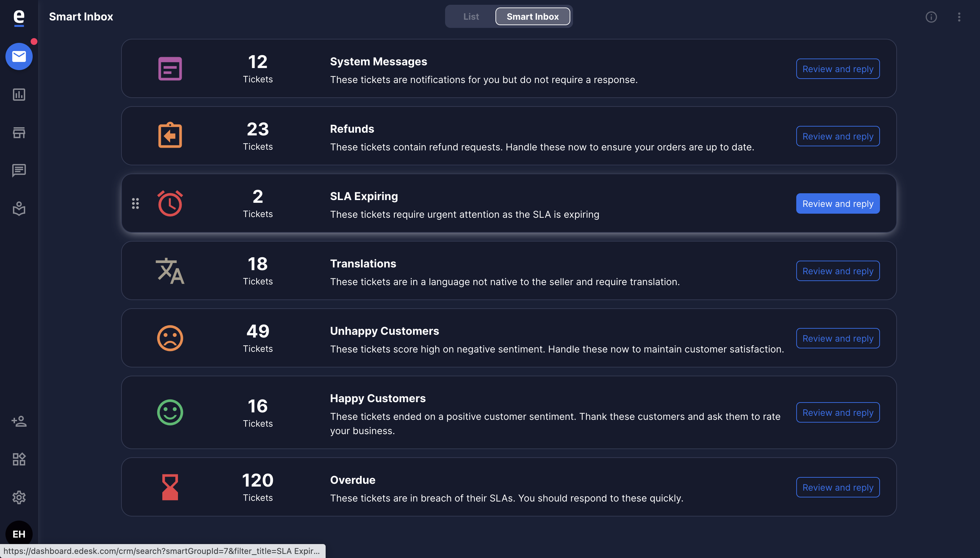Click the breach of SLAs description text
Viewport: 980px width, 558px height.
point(507,498)
